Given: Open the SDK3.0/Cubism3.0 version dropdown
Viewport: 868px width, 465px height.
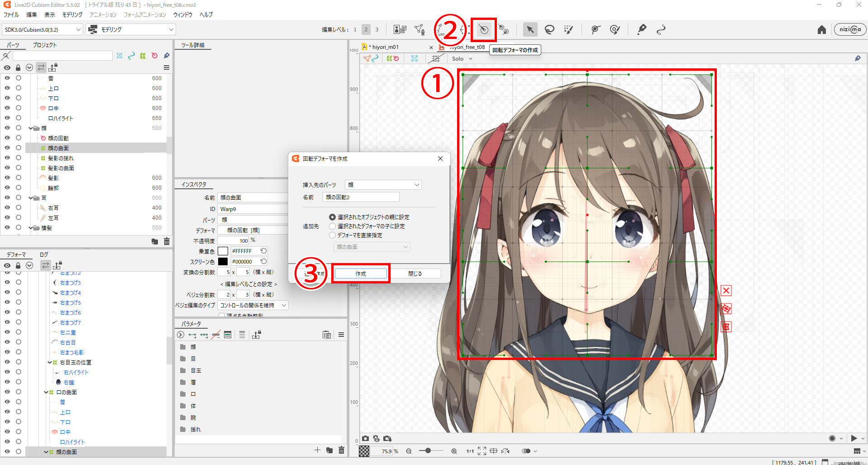Looking at the screenshot, I should 43,30.
